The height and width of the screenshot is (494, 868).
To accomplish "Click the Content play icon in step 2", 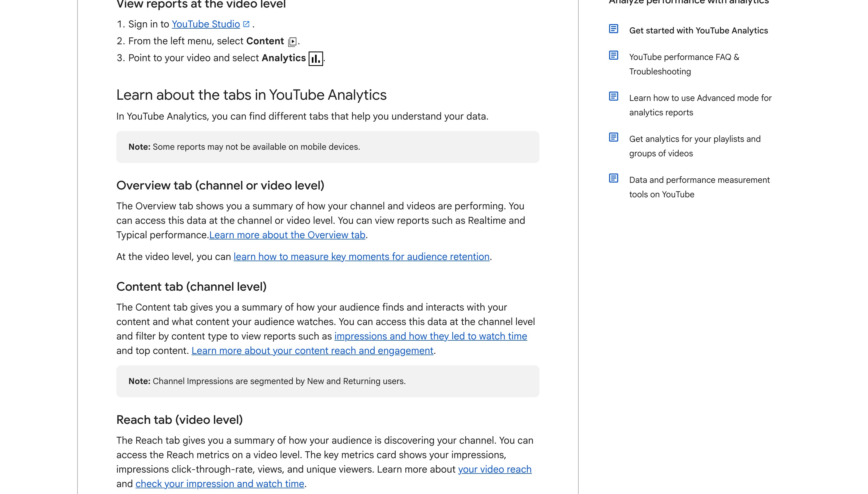I will click(x=292, y=42).
